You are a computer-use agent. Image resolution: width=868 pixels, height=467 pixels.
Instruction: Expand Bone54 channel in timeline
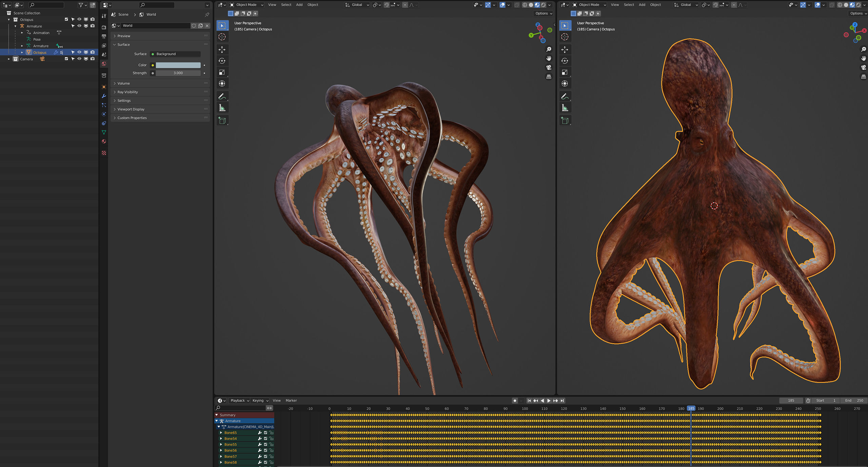pos(221,439)
